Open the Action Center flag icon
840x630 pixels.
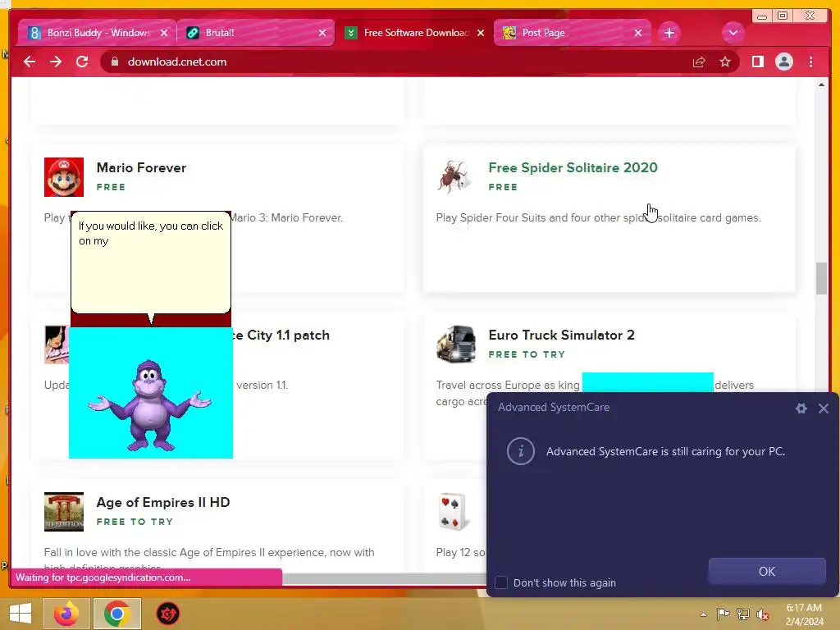pos(723,614)
